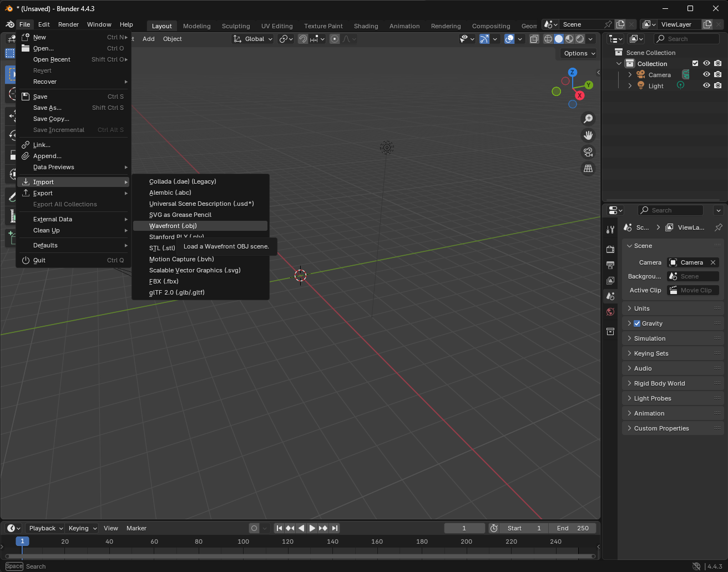The width and height of the screenshot is (728, 572).
Task: Click the viewport pan hand icon
Action: pos(588,135)
